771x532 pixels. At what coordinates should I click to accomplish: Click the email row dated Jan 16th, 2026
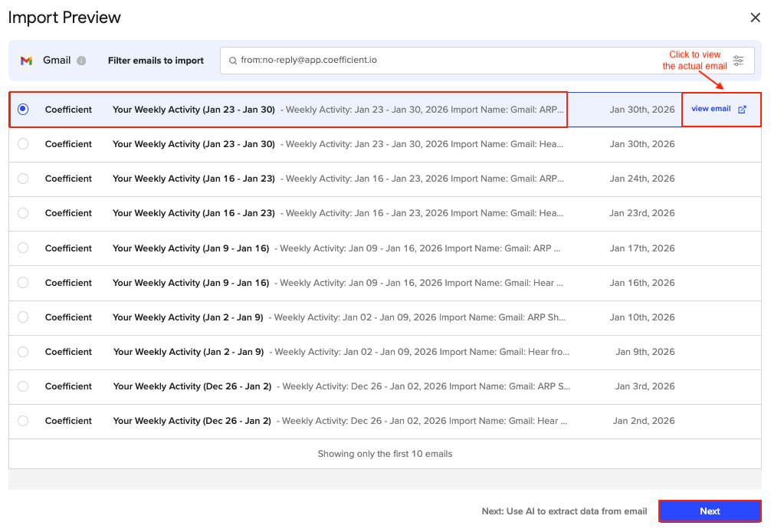click(x=345, y=283)
